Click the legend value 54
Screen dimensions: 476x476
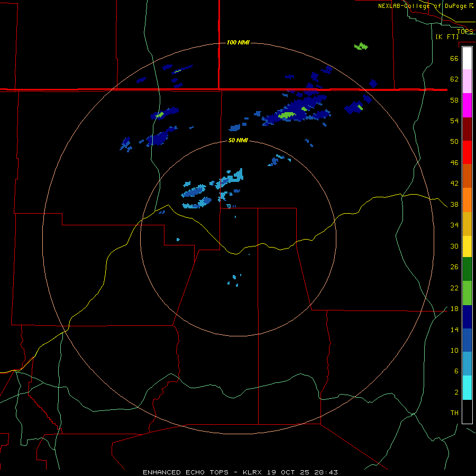click(454, 121)
